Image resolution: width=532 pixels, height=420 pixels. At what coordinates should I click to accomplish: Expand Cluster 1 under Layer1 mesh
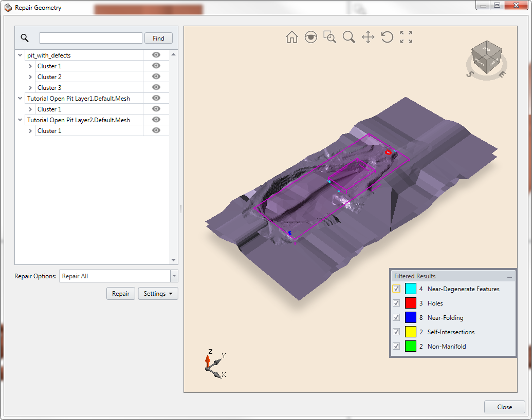tap(30, 109)
